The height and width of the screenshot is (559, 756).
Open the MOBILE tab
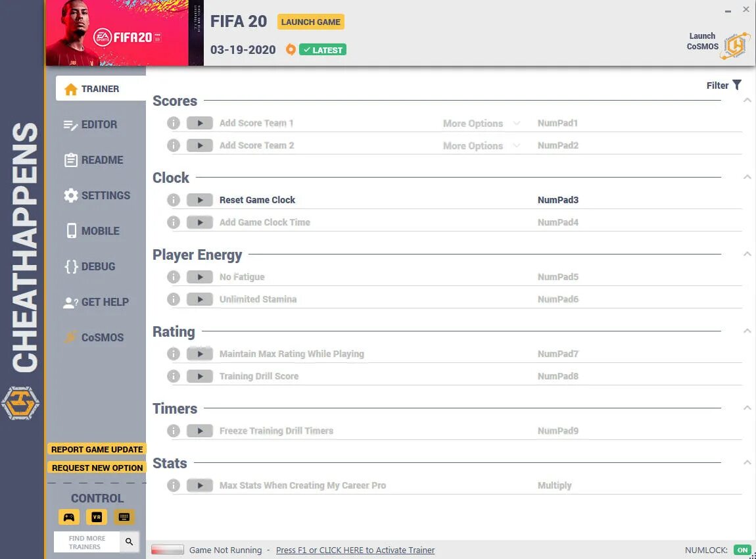click(x=92, y=231)
